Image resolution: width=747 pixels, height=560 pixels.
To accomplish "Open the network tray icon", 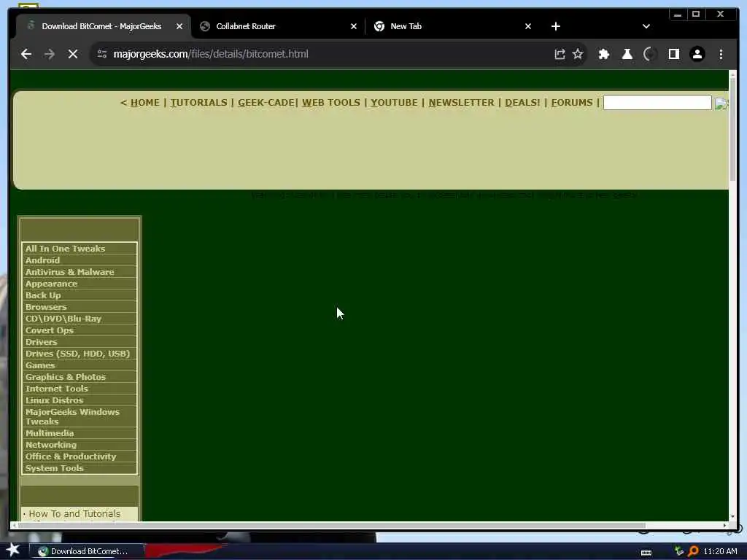I will (x=679, y=551).
